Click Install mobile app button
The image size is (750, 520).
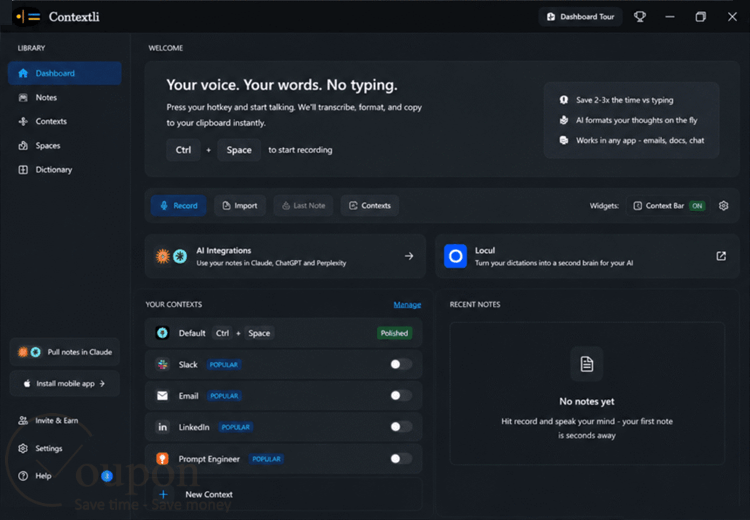point(65,384)
